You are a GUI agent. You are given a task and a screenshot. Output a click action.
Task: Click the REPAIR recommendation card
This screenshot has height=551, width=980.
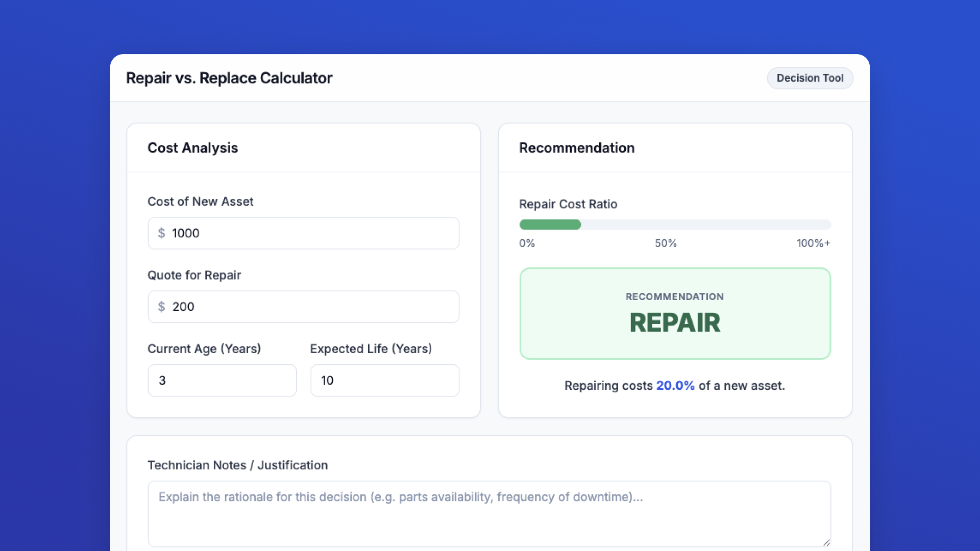[x=675, y=314]
